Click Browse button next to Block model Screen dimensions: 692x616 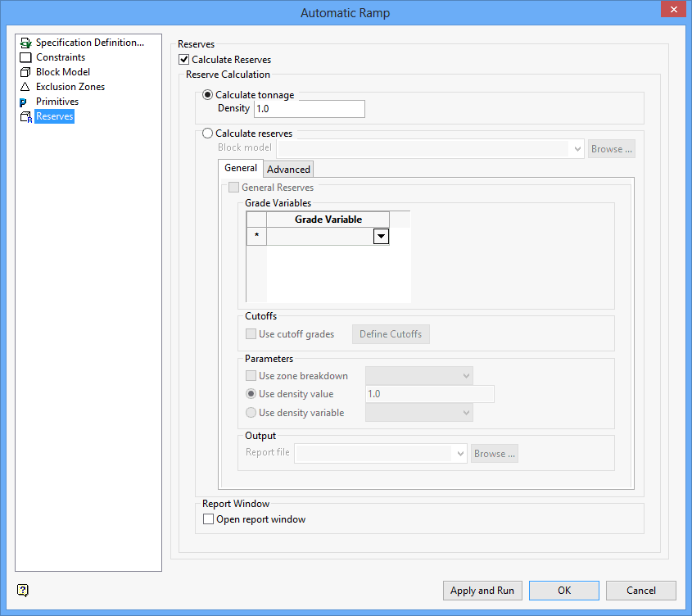click(x=612, y=149)
